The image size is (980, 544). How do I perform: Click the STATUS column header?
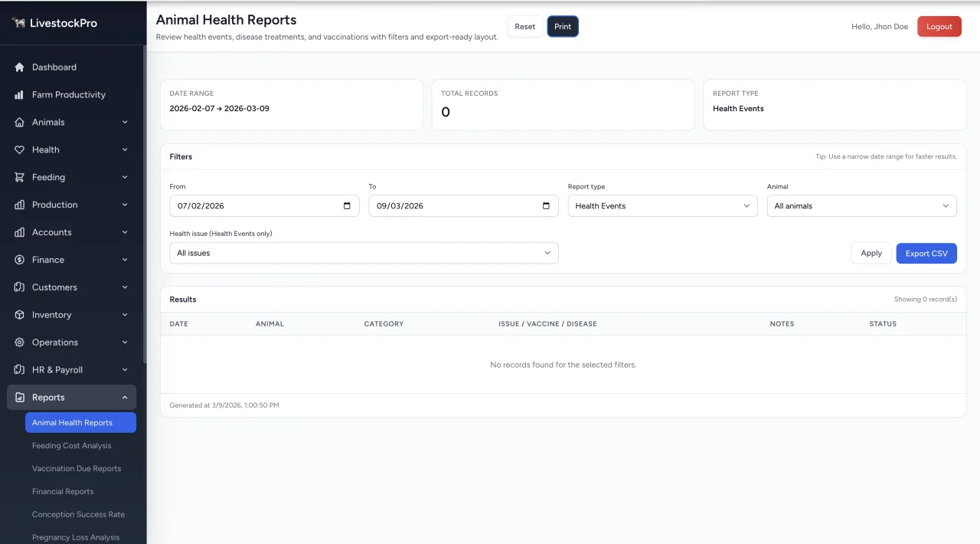(x=883, y=324)
